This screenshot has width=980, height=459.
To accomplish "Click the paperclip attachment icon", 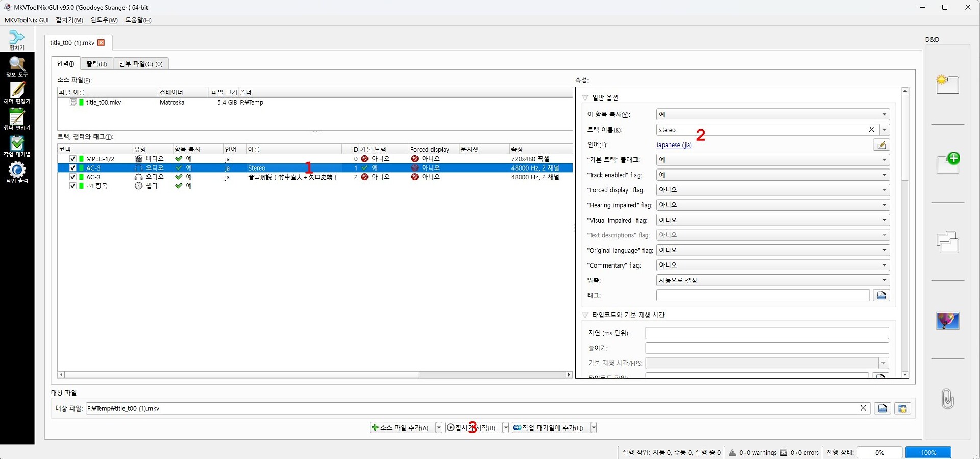I will (947, 398).
